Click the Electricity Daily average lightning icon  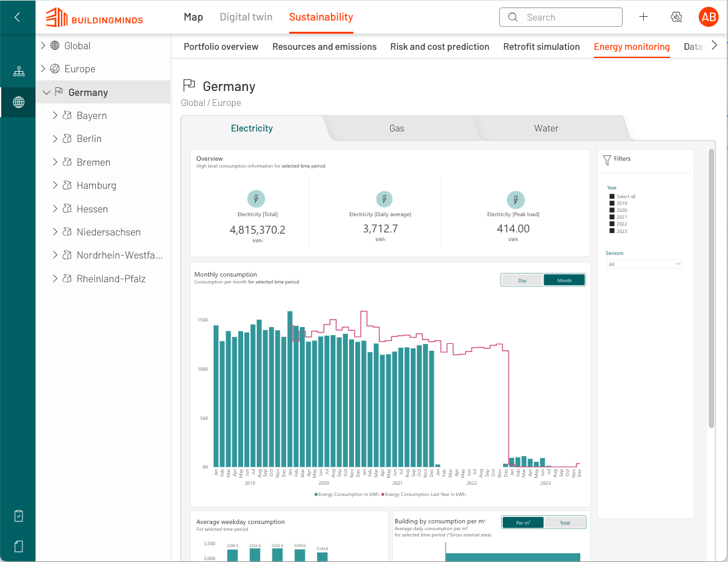tap(385, 199)
